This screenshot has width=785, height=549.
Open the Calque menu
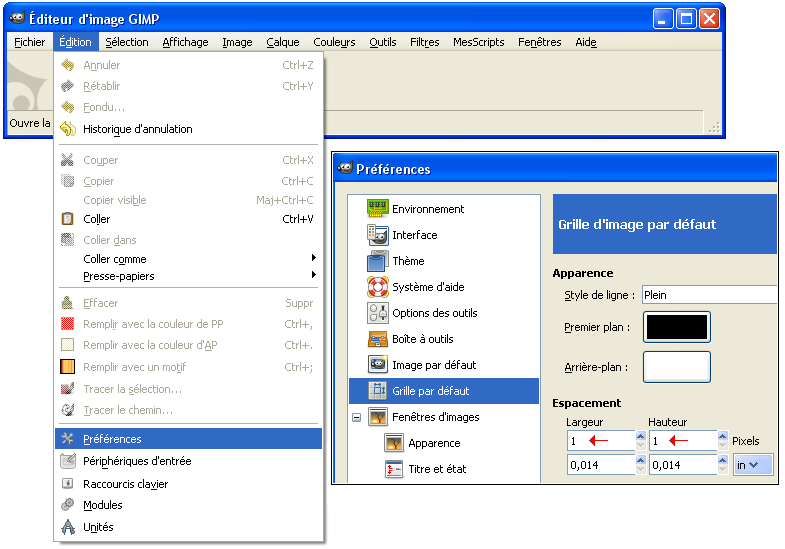[x=282, y=42]
